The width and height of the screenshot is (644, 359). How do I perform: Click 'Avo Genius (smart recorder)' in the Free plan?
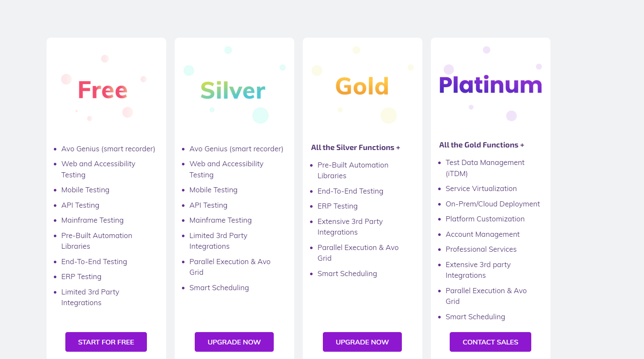tap(108, 149)
